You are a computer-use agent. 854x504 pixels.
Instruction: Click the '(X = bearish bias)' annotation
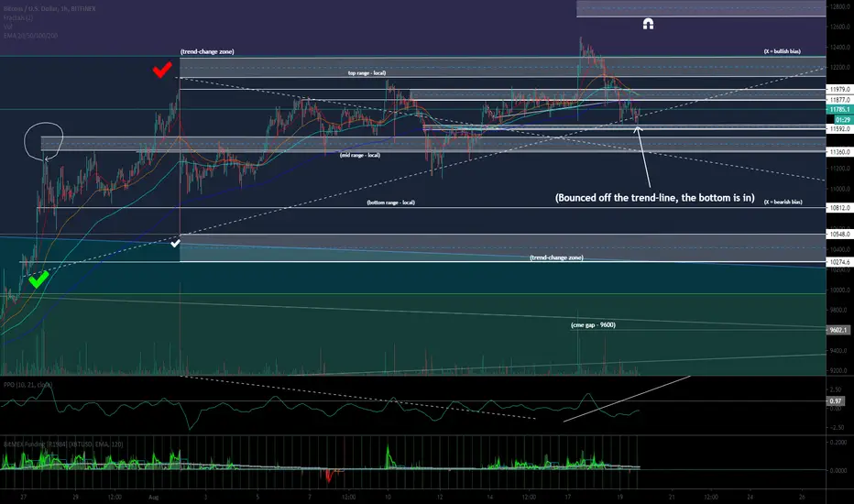783,203
